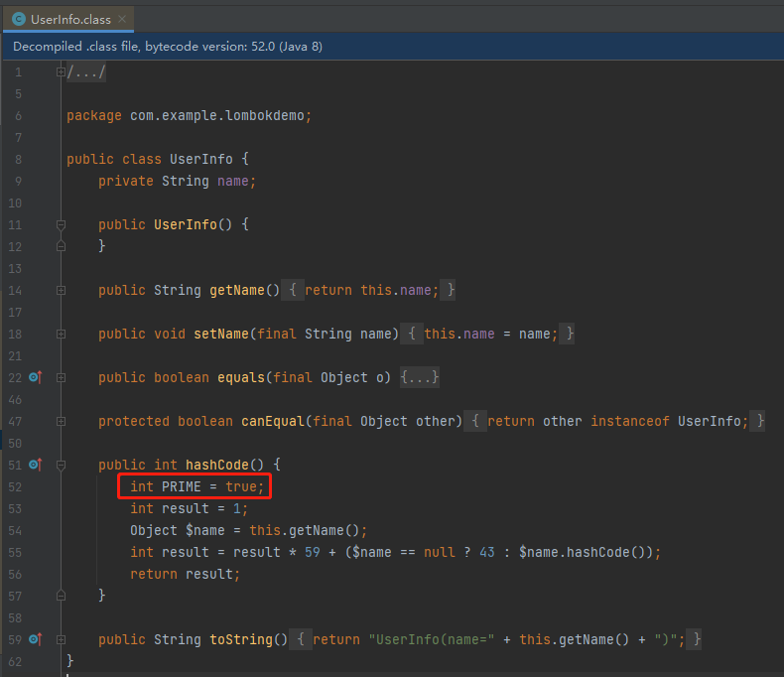Viewport: 784px width, 677px height.
Task: Click the number 59 on line 55
Action: 312,553
